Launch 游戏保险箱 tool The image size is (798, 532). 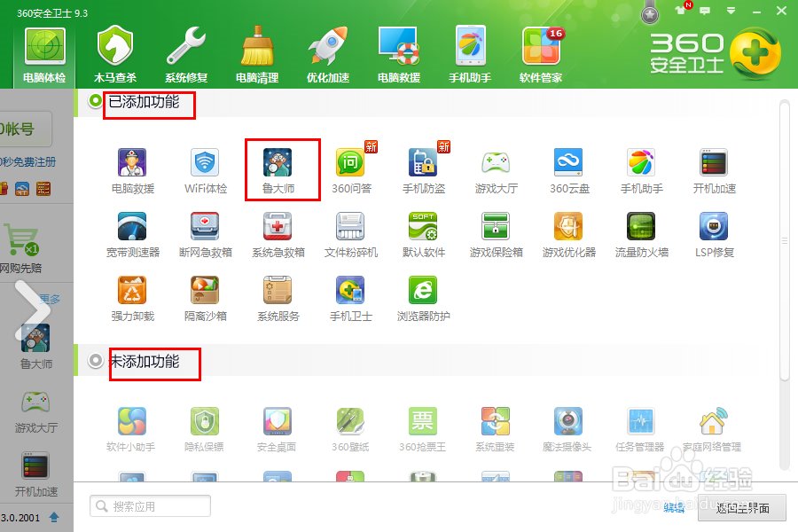coord(497,235)
